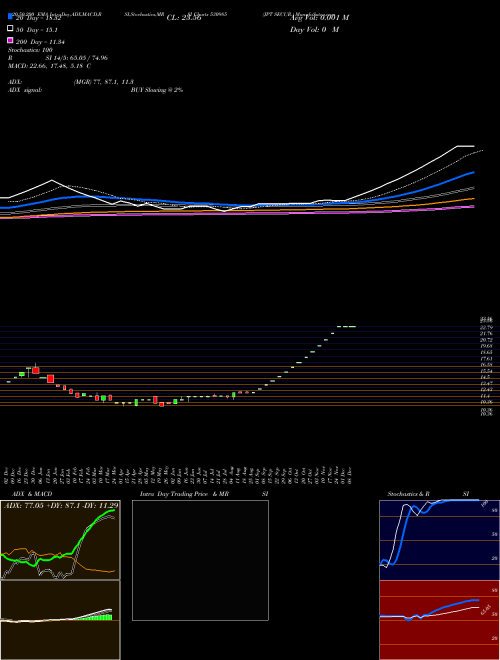Click the thick blue moving average line's right end
The height and width of the screenshot is (660, 500).
tap(472, 173)
